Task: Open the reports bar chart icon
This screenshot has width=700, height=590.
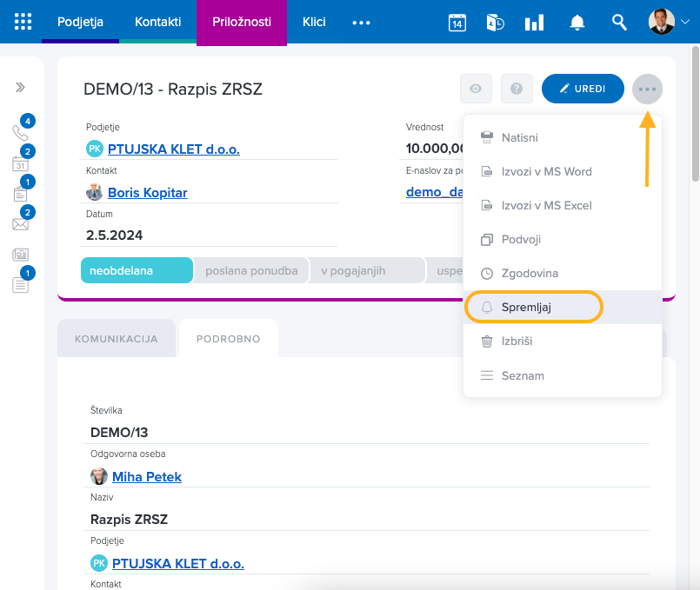Action: coord(534,23)
